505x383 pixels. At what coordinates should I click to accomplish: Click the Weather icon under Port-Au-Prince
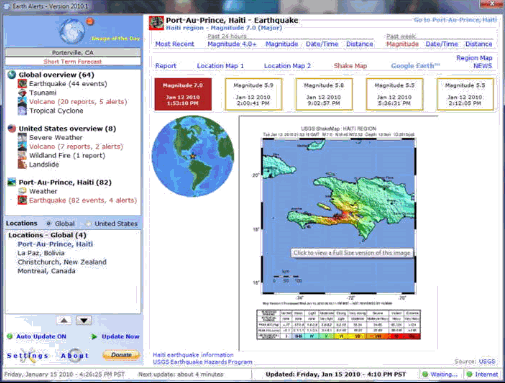(22, 191)
